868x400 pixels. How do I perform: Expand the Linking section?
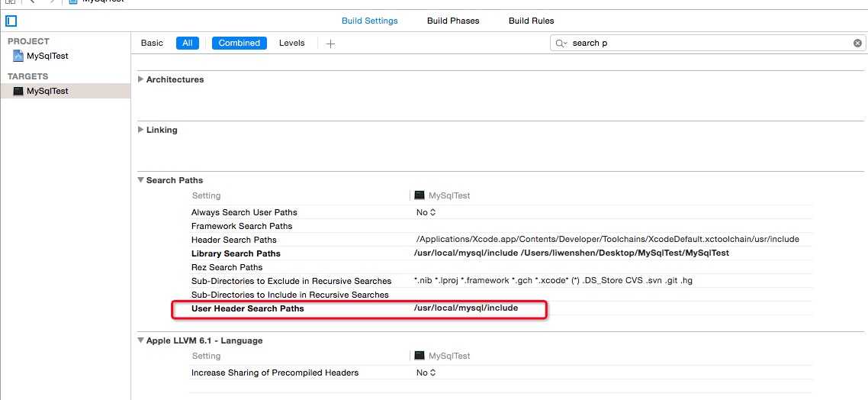tap(141, 130)
